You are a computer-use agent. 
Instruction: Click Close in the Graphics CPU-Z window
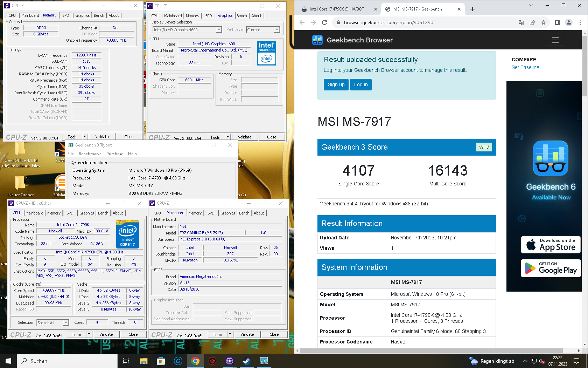[272, 137]
